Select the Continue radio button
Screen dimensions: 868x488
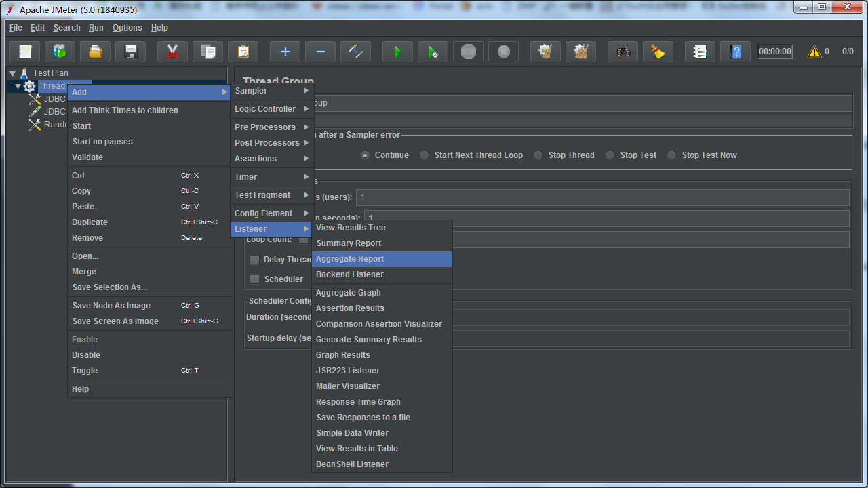[366, 155]
